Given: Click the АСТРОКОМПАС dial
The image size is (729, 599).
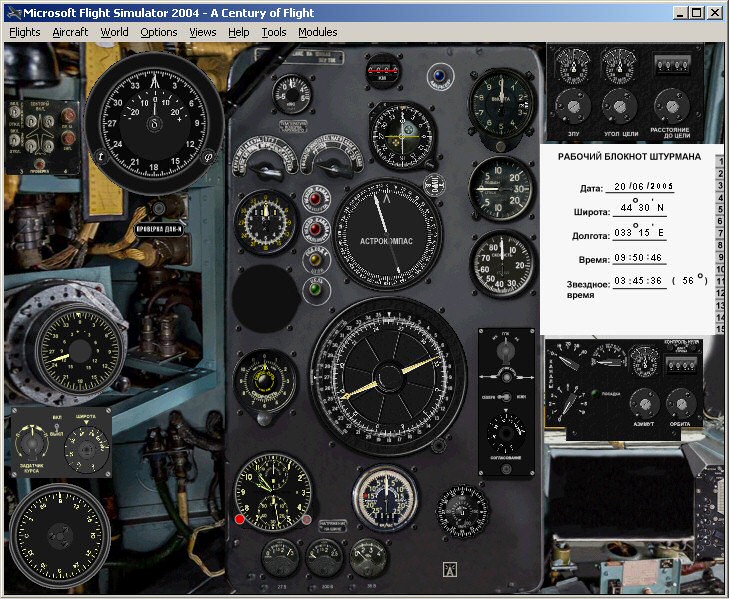Looking at the screenshot, I should [387, 233].
